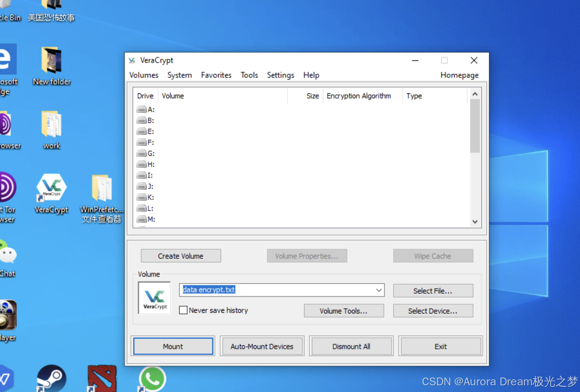Select drive B: icon in drive list
580x392 pixels.
coord(141,120)
